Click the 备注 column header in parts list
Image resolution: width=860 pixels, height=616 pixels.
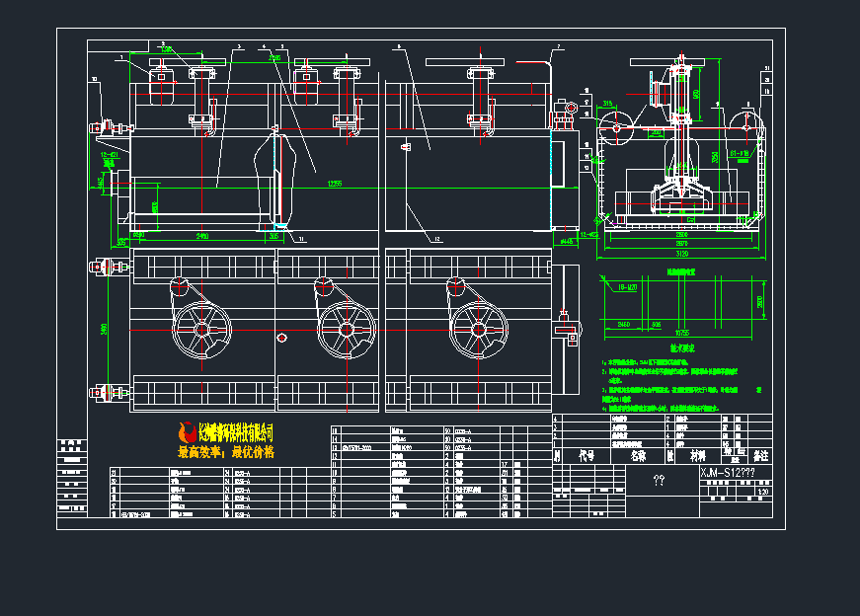click(x=759, y=456)
